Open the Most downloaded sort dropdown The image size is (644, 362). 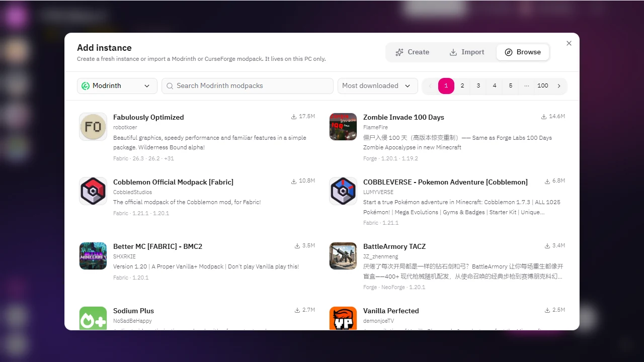[x=378, y=86]
